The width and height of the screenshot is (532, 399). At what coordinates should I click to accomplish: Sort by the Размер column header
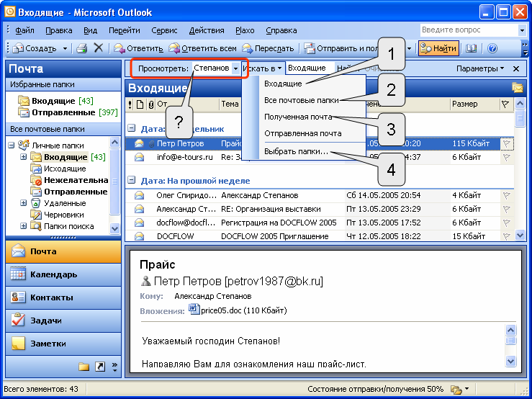point(474,104)
